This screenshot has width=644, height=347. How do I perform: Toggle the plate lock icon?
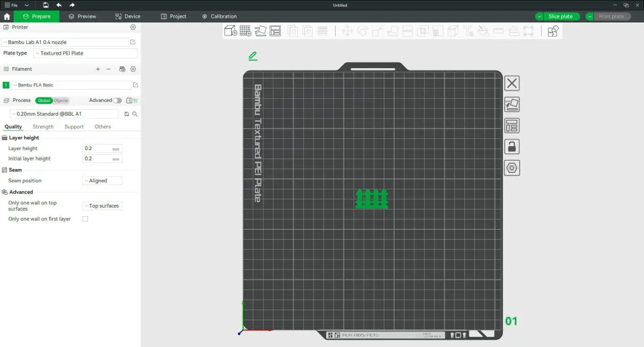tap(512, 147)
